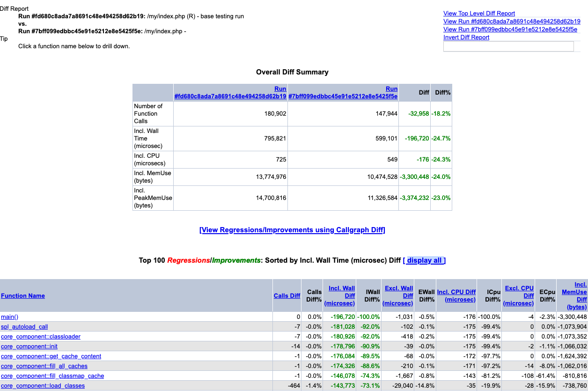Sort by Excl. CPU Diff column
588x391 pixels.
[x=519, y=296]
